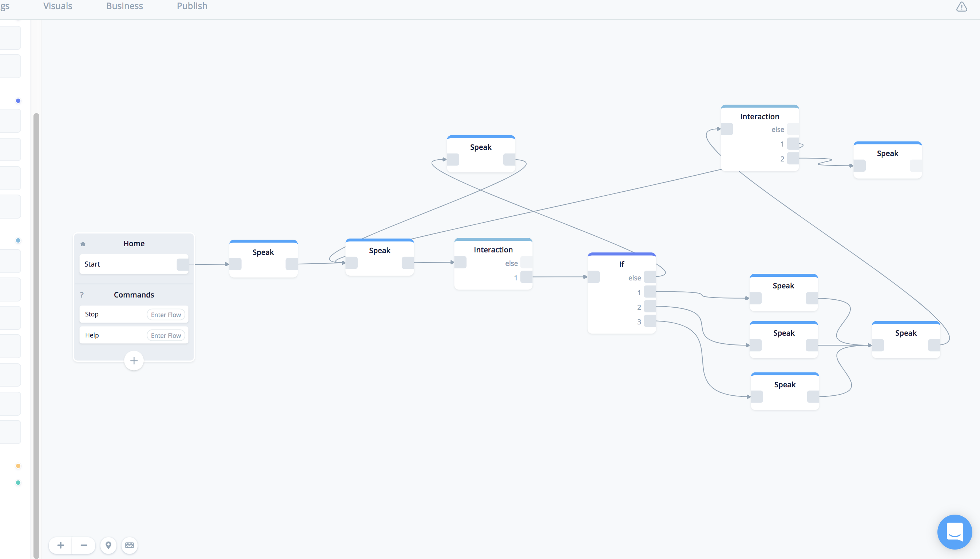Switch to the Business tab
Viewport: 980px width, 559px height.
(x=124, y=6)
